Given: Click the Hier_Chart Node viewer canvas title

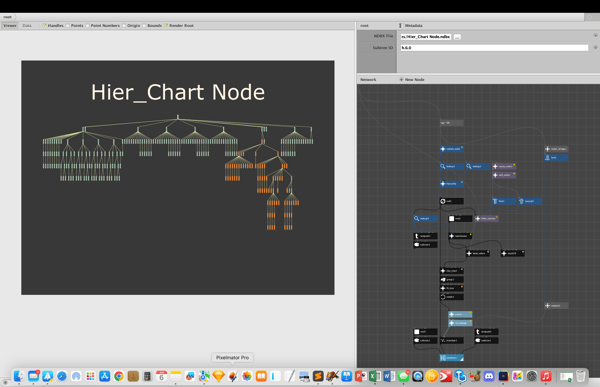Looking at the screenshot, I should tap(178, 92).
